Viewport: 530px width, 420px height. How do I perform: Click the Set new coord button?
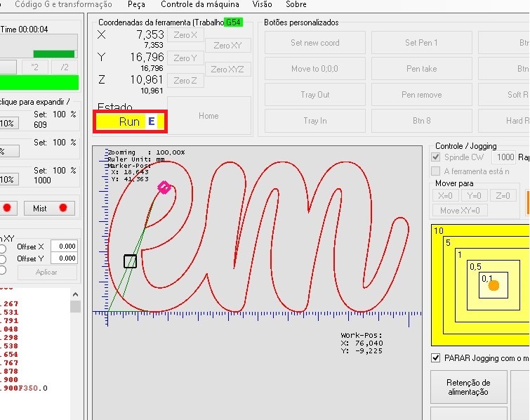[314, 43]
